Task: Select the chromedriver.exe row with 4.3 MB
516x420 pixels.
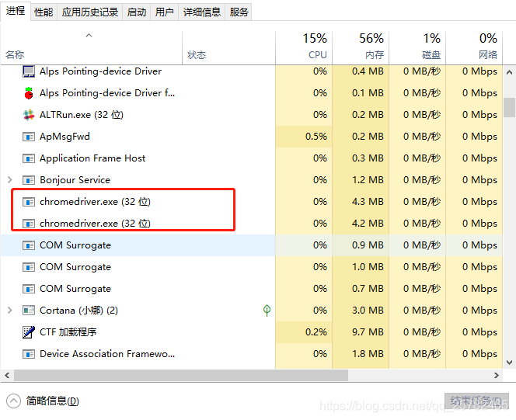Action: (x=252, y=202)
